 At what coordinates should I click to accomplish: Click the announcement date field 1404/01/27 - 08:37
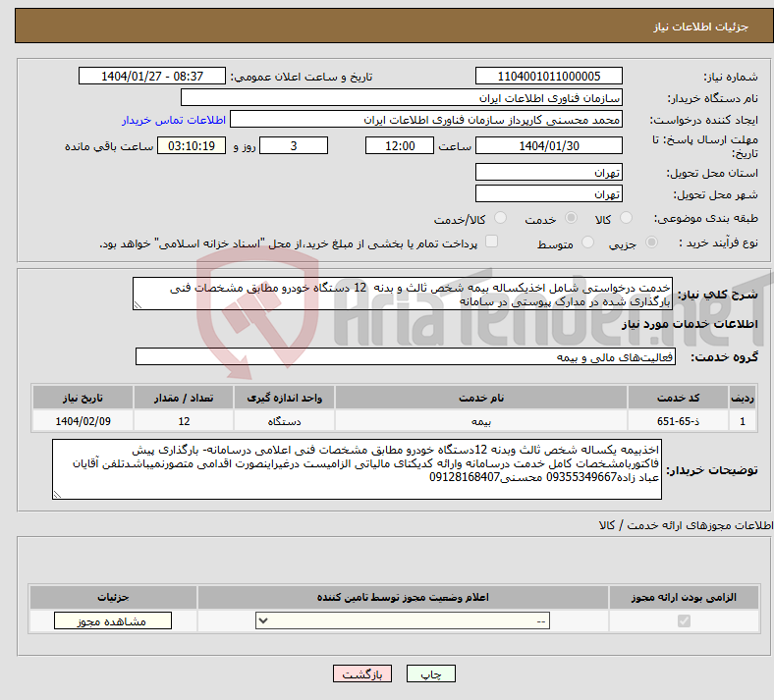tap(152, 76)
